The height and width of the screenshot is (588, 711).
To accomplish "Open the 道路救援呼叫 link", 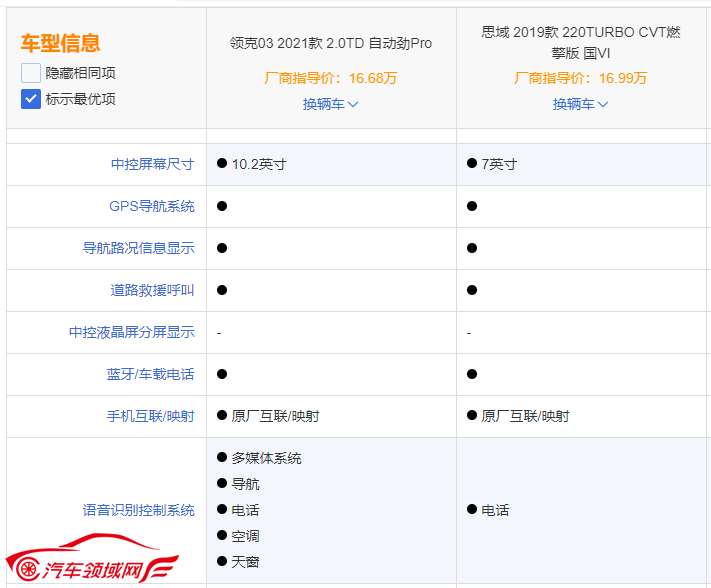I will pos(152,290).
